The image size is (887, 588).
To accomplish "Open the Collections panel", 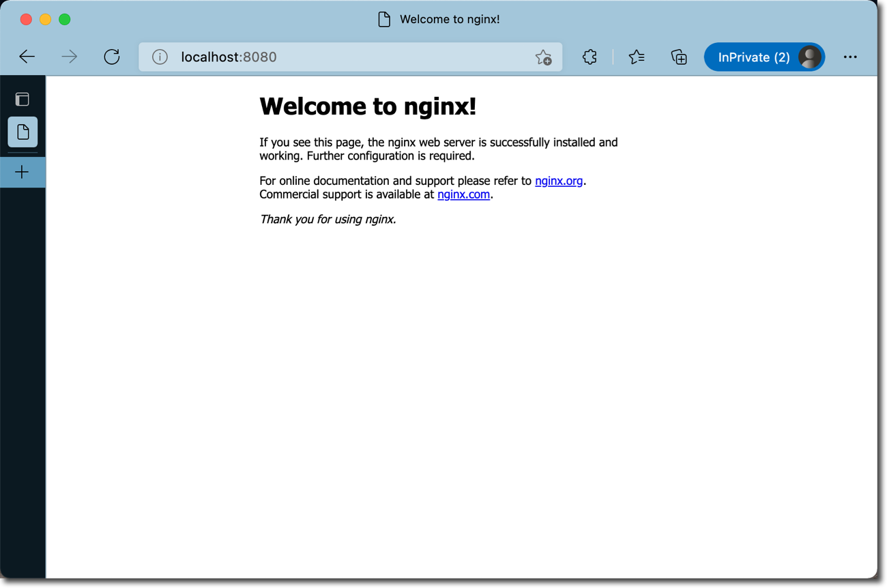I will (679, 57).
